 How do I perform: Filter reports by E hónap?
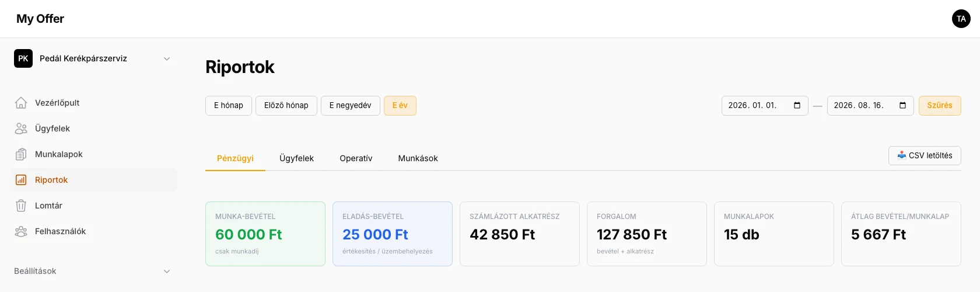229,106
